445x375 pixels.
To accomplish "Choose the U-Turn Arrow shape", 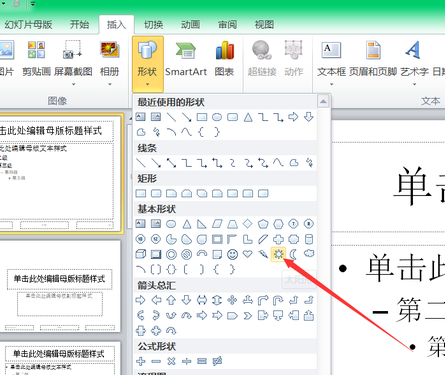I will 278,300.
